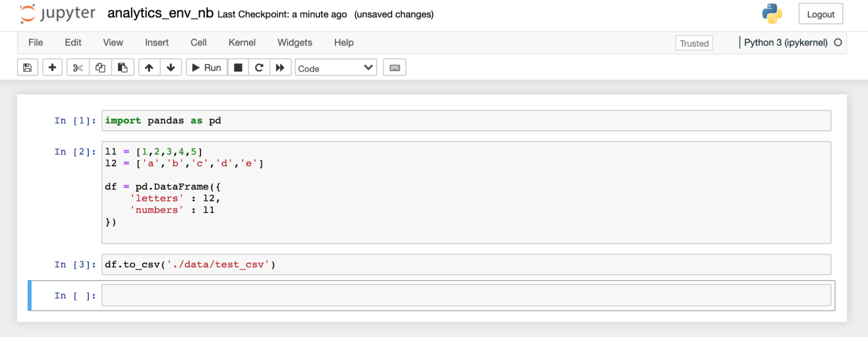Cut selected cells with scissors icon
The width and height of the screenshot is (868, 337).
(x=78, y=68)
